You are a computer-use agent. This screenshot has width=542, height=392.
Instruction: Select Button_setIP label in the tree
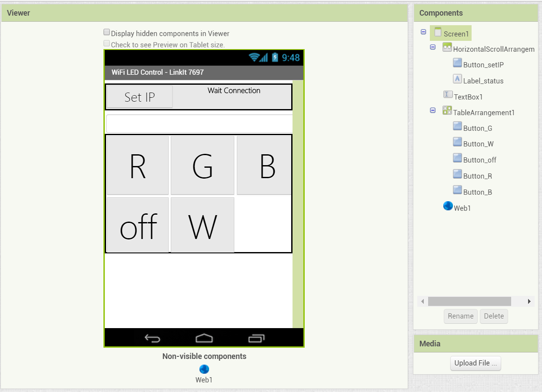[x=483, y=65]
